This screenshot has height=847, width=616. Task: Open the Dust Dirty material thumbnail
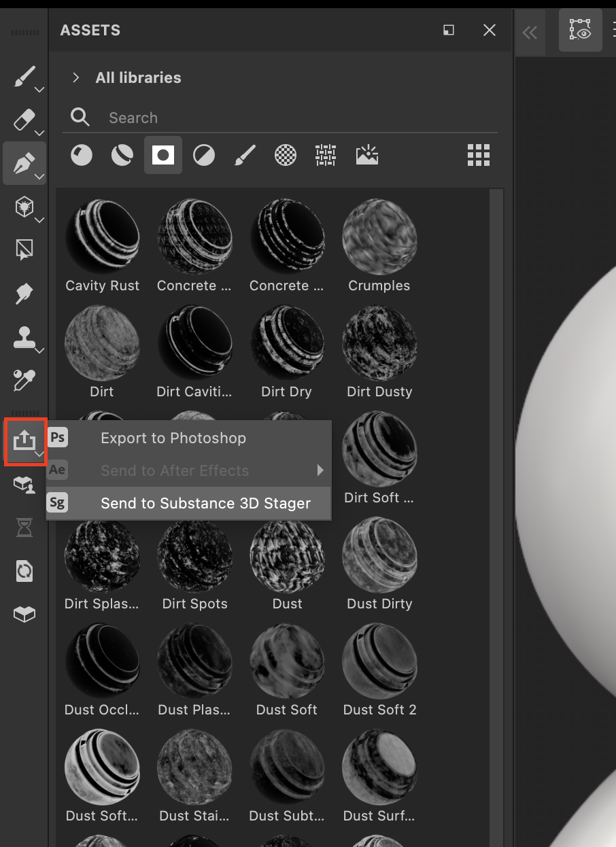(x=379, y=555)
